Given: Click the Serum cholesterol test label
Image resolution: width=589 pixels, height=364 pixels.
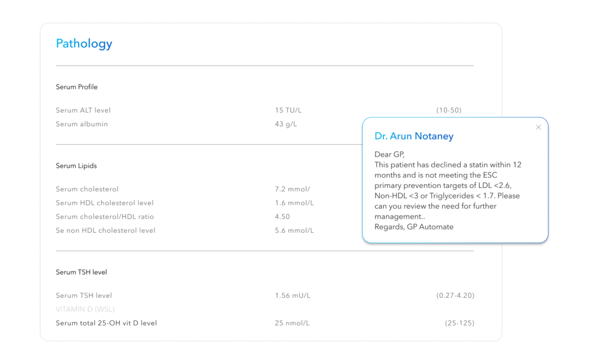Looking at the screenshot, I should [x=87, y=189].
